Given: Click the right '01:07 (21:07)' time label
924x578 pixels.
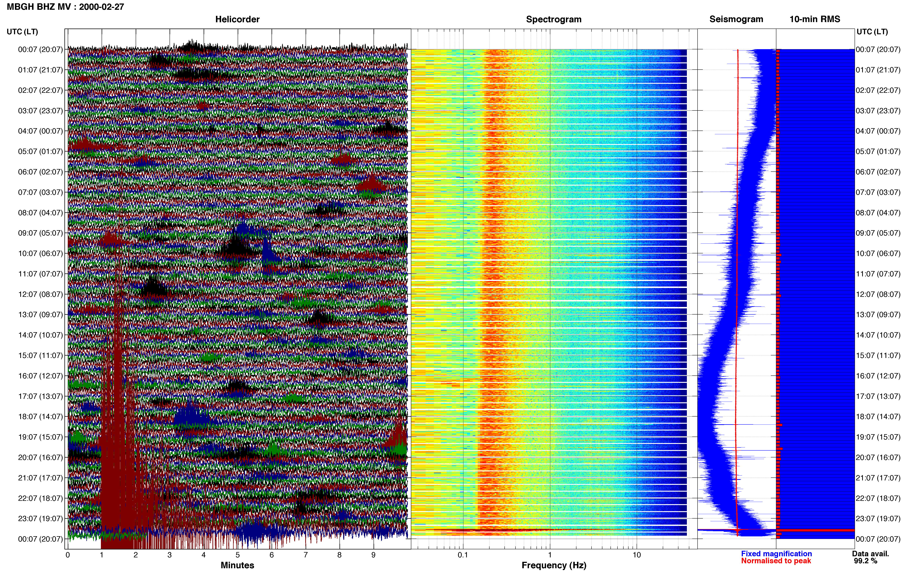Looking at the screenshot, I should [878, 70].
